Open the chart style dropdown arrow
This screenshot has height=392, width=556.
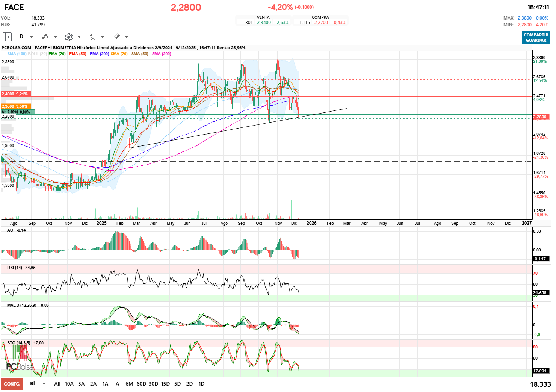(56, 38)
